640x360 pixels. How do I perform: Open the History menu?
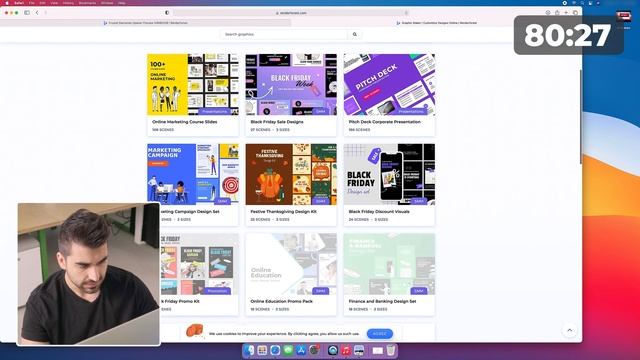[x=68, y=2]
